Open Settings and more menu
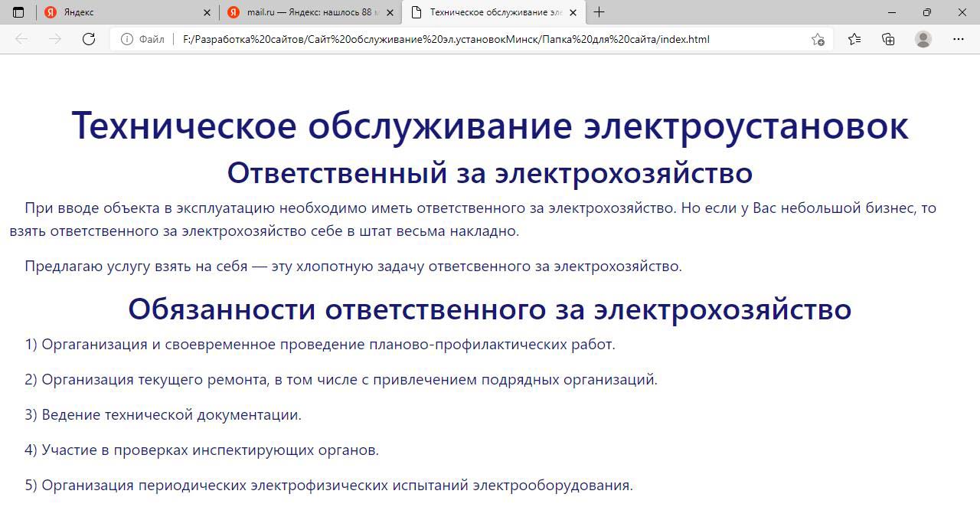Image resolution: width=980 pixels, height=530 pixels. (959, 39)
